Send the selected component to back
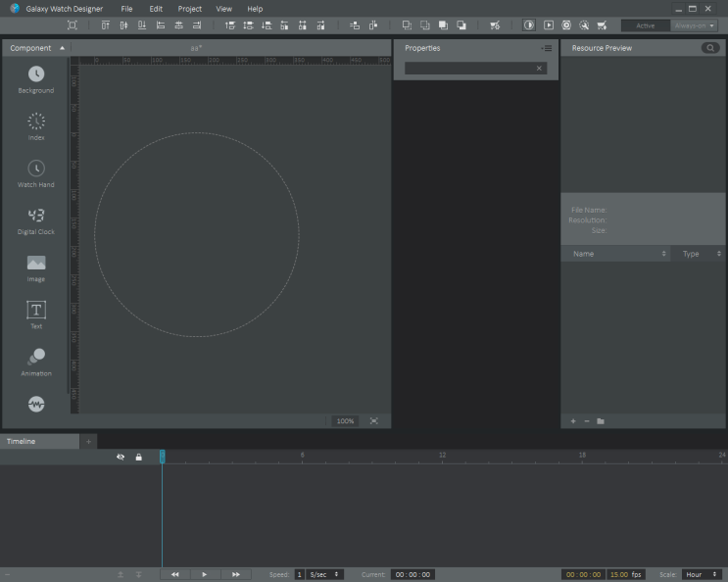The image size is (728, 582). [x=461, y=25]
